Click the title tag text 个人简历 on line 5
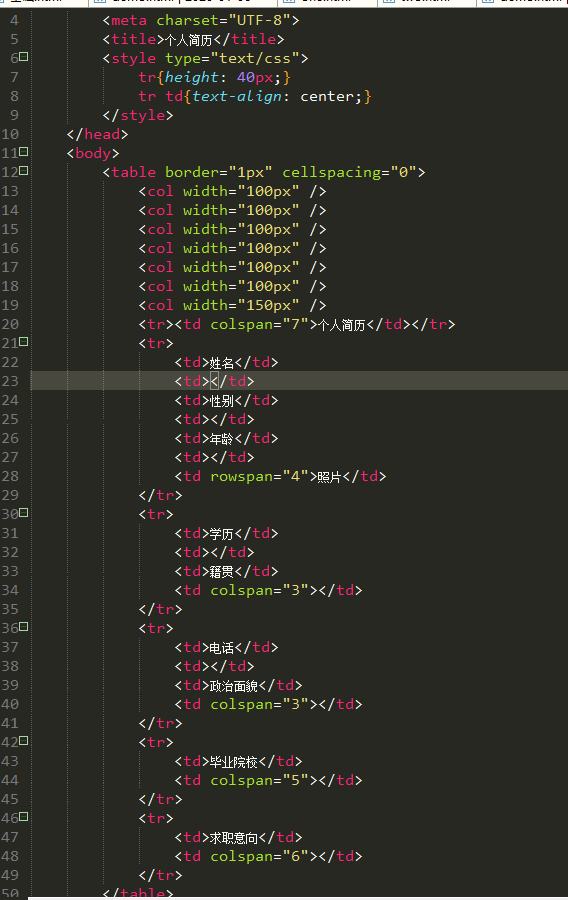Screen dimensions: 568x900 [189, 40]
